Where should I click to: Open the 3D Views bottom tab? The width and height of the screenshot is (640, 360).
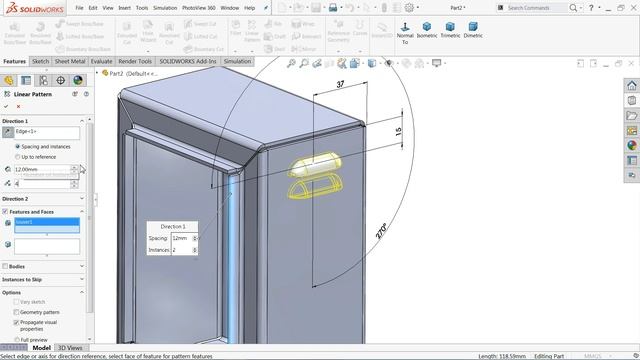tap(70, 348)
